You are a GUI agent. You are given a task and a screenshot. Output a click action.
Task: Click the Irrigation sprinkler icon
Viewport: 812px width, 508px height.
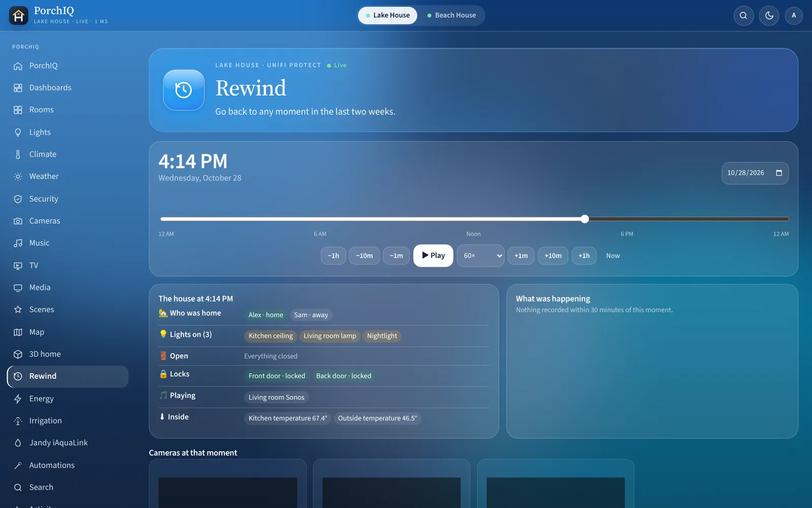click(18, 421)
